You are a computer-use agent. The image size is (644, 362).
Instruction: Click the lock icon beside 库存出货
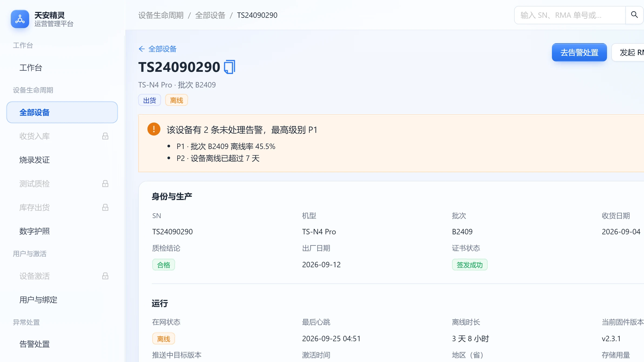[105, 207]
